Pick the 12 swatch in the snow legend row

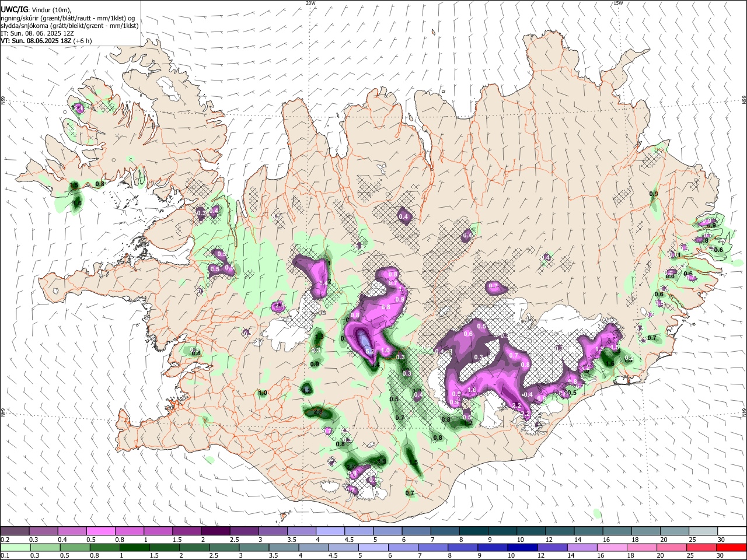pos(560,531)
